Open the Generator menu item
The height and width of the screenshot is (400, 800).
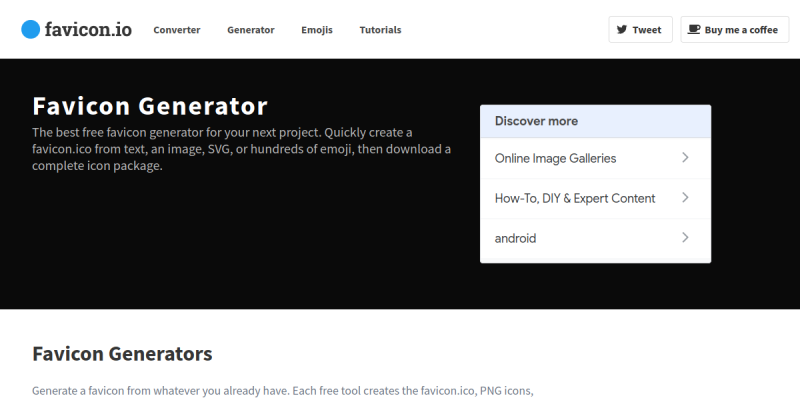click(251, 30)
